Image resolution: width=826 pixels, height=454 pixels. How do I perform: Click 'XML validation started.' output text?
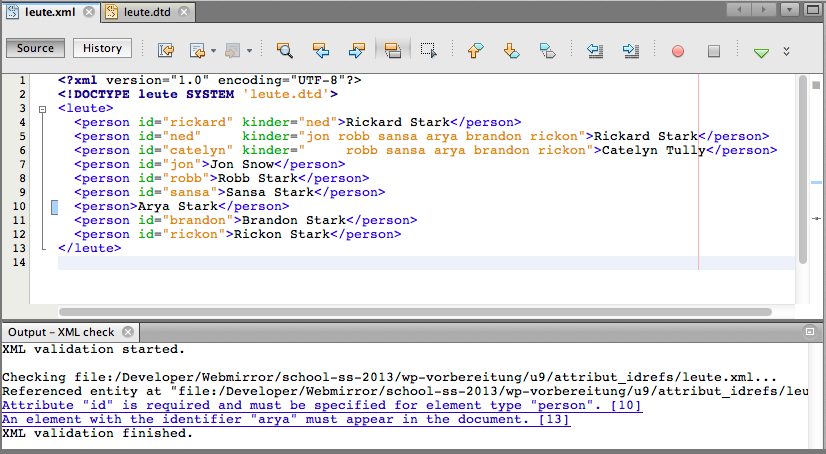(x=94, y=349)
